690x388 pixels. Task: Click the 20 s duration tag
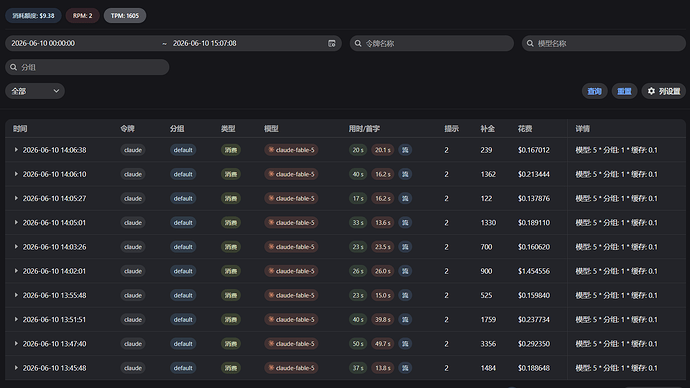(x=358, y=150)
